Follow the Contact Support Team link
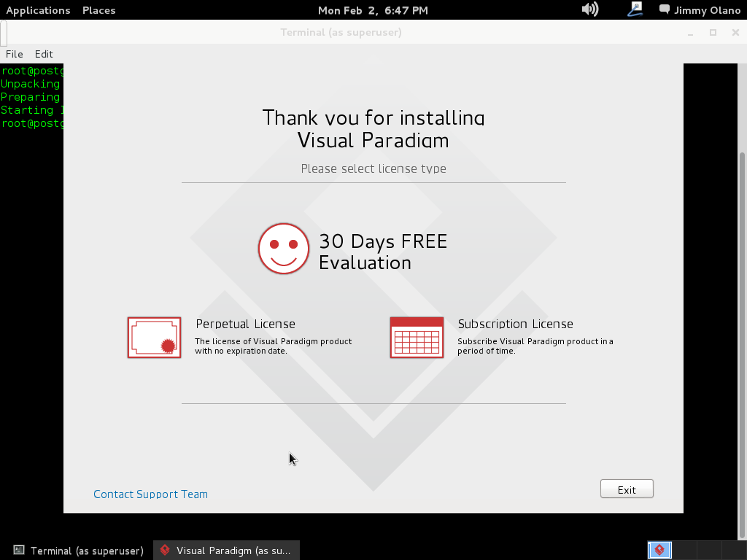 pos(150,494)
